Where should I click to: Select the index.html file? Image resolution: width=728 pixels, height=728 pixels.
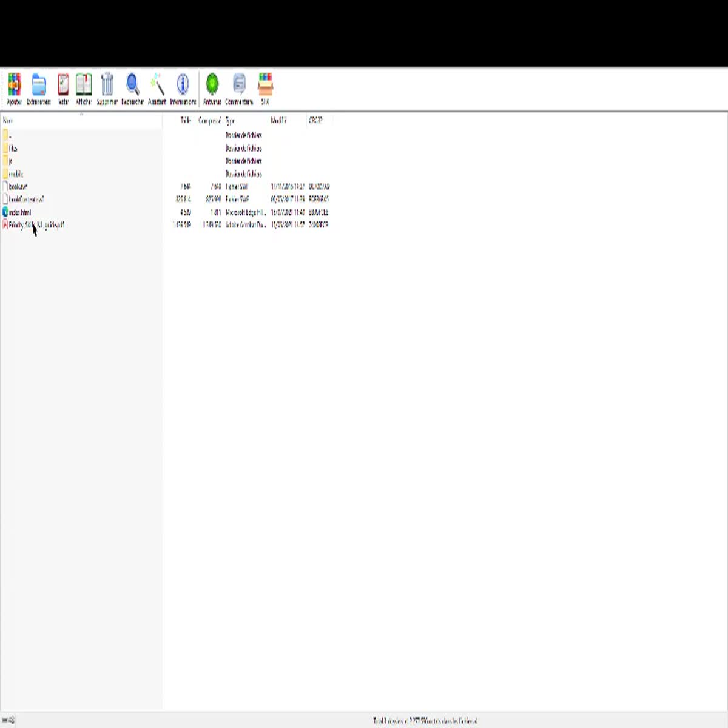point(19,212)
